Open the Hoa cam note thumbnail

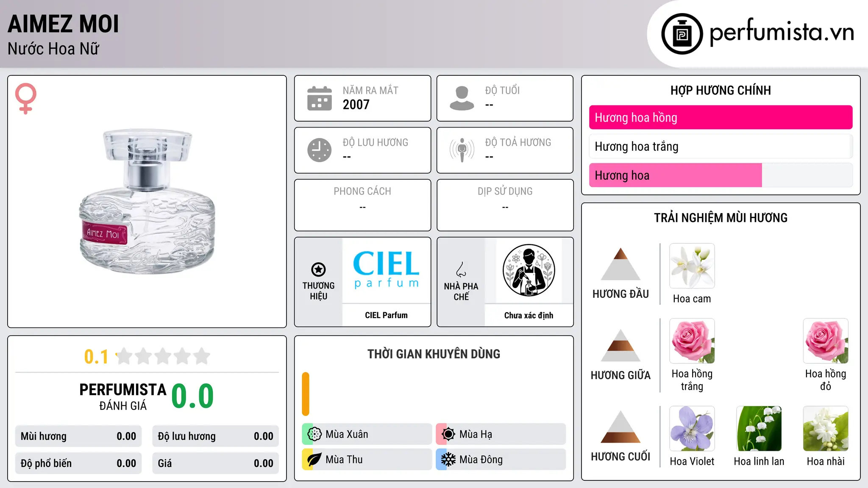692,266
